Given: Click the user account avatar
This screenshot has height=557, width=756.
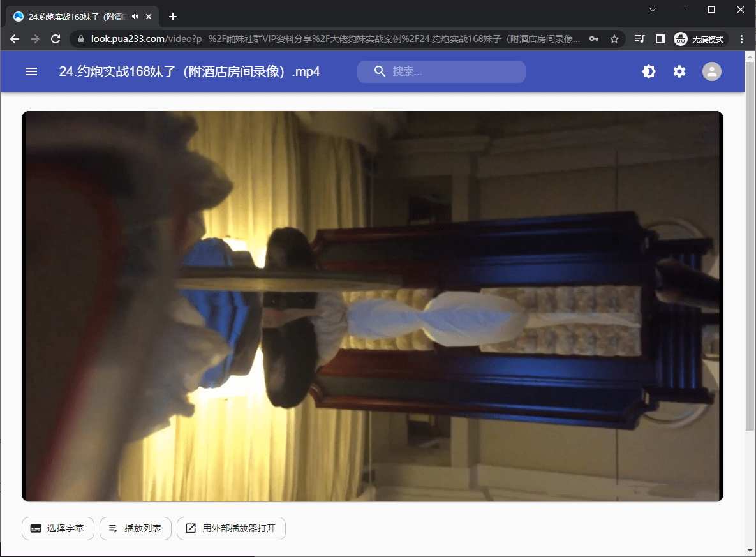Looking at the screenshot, I should pyautogui.click(x=711, y=71).
